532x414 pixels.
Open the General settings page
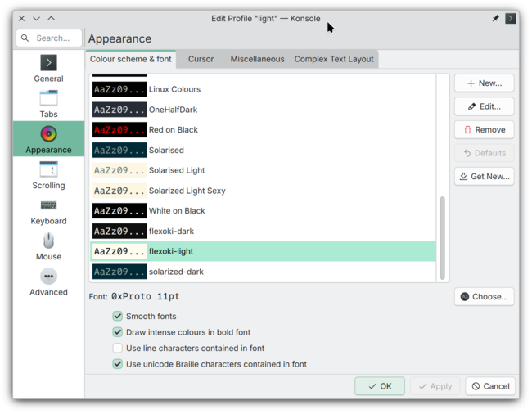[x=48, y=68]
